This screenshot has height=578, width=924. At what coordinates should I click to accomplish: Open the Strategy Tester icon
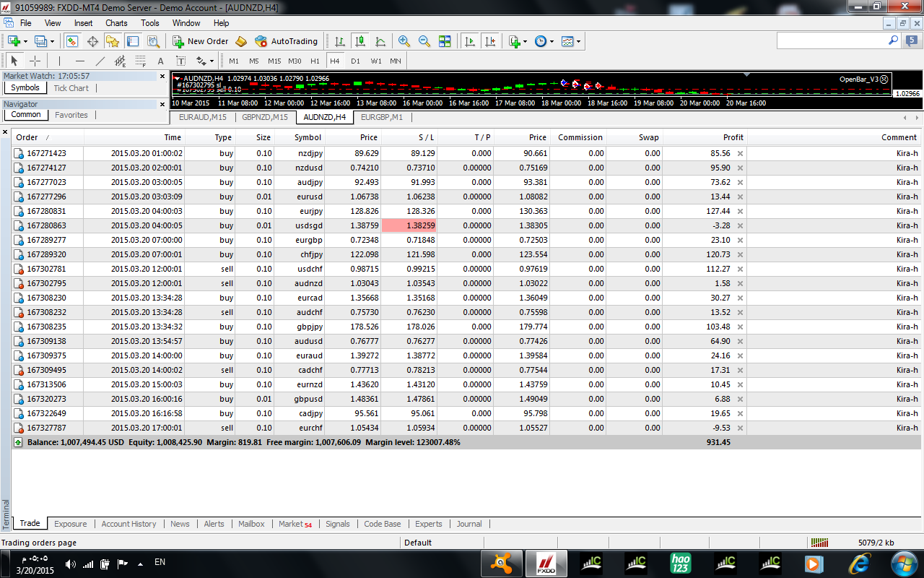tap(152, 41)
